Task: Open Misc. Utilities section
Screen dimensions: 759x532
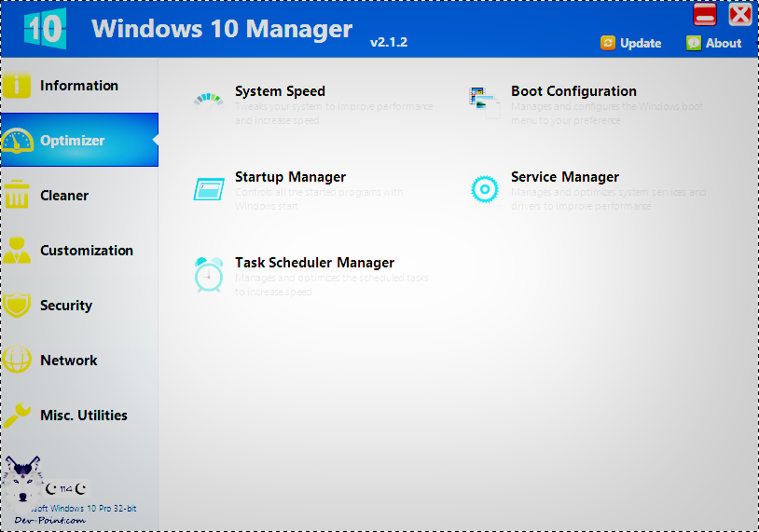Action: (84, 416)
